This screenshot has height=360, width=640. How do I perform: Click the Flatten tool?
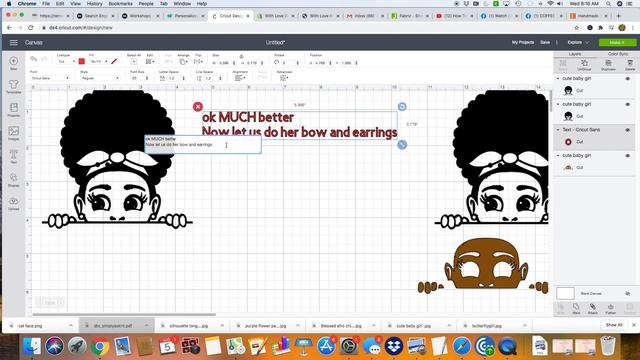tap(610, 308)
